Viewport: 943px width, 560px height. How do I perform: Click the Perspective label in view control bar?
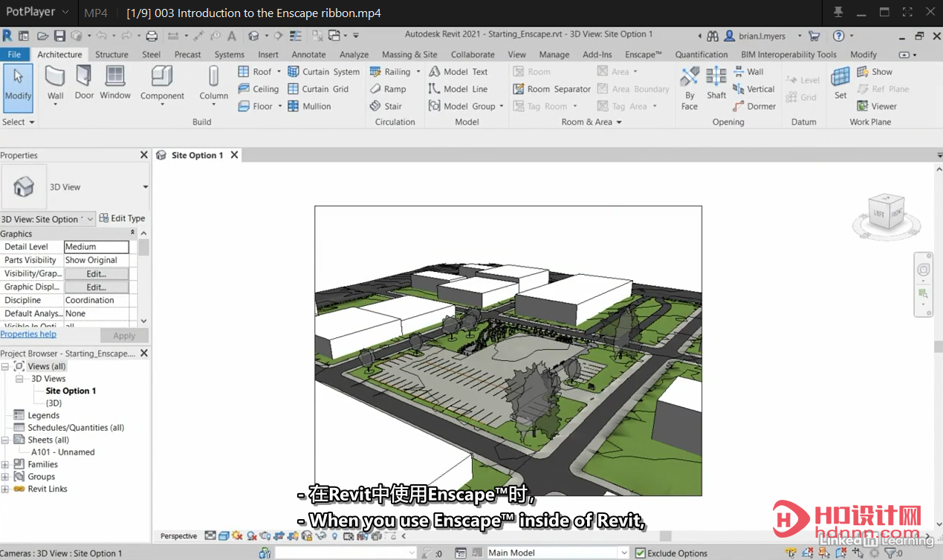179,535
